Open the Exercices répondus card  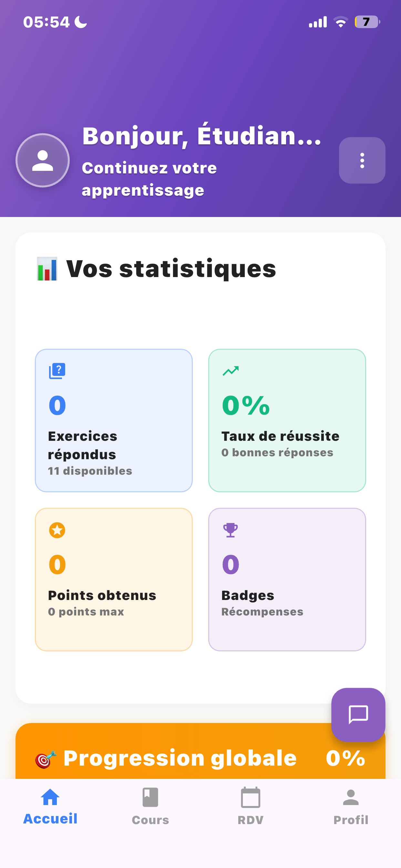(114, 420)
